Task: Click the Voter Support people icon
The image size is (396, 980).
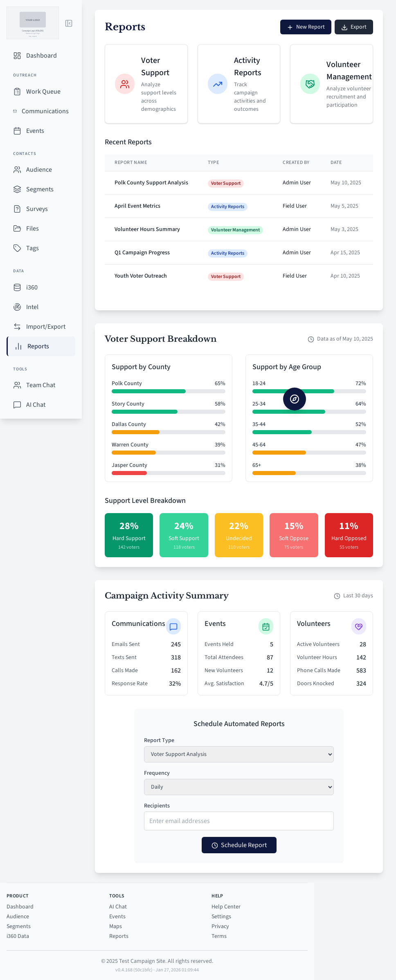Action: [x=125, y=84]
